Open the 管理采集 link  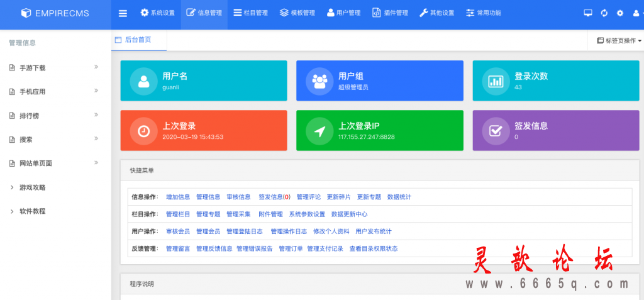238,214
